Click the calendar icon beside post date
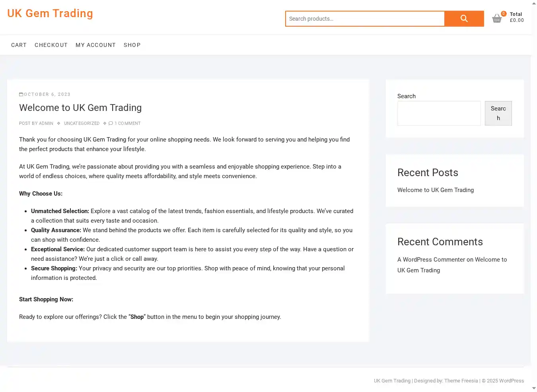 (x=21, y=94)
